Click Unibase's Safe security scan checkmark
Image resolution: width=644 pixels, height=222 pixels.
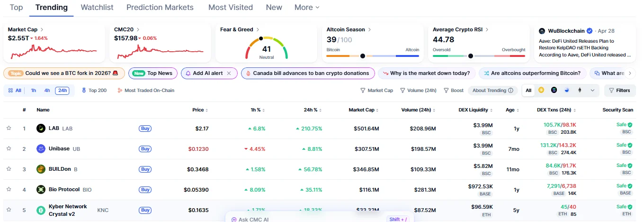(630, 145)
